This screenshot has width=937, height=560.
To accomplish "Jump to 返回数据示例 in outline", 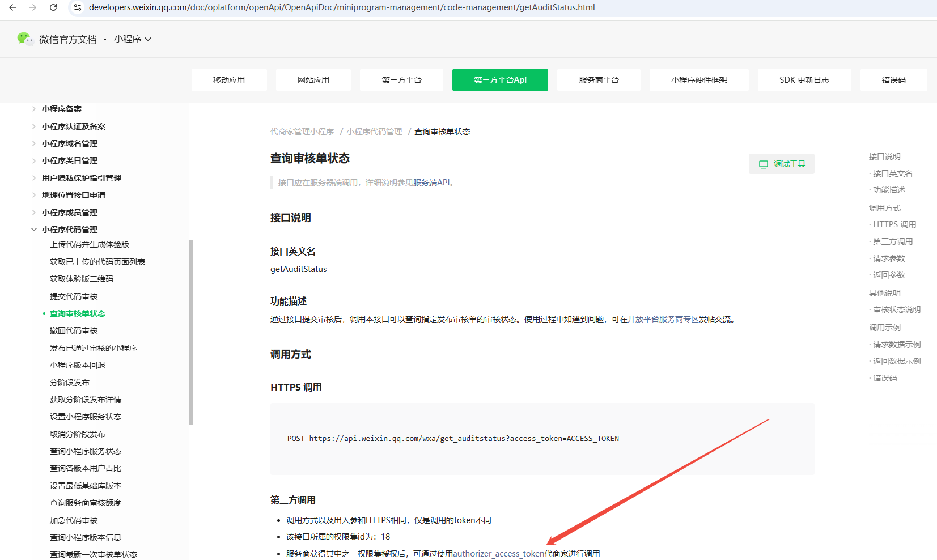I will tap(897, 361).
